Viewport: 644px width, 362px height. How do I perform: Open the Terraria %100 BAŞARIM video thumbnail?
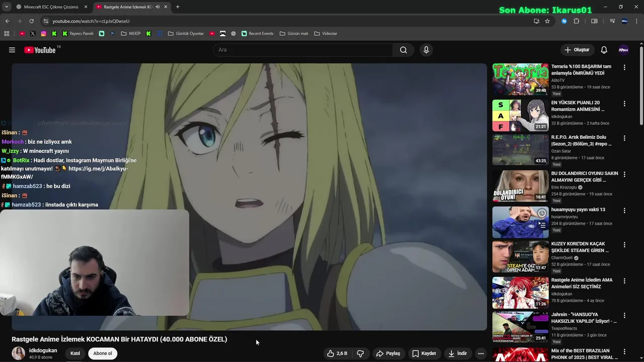click(520, 79)
